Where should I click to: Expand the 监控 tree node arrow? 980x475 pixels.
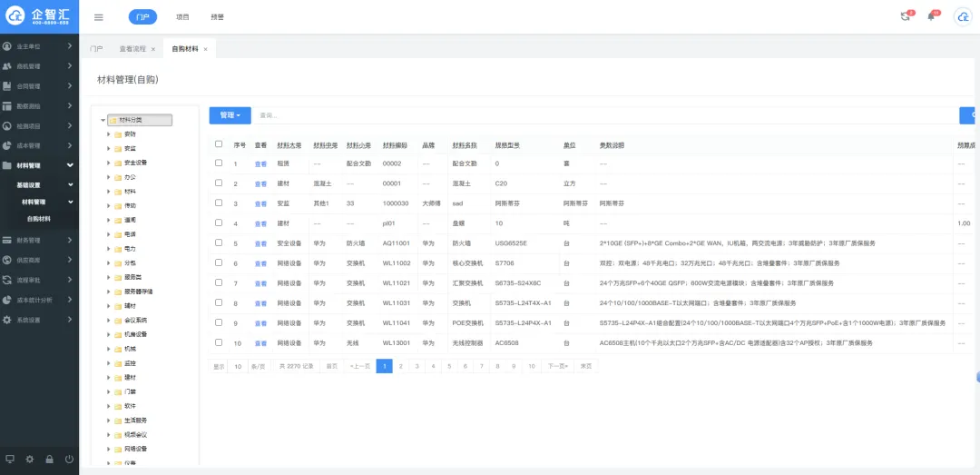[109, 363]
